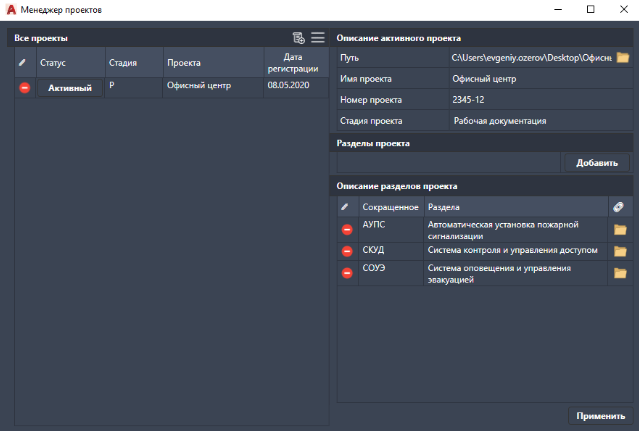Screen dimensions: 639x431
Task: Click the Активный status button
Action: click(70, 88)
